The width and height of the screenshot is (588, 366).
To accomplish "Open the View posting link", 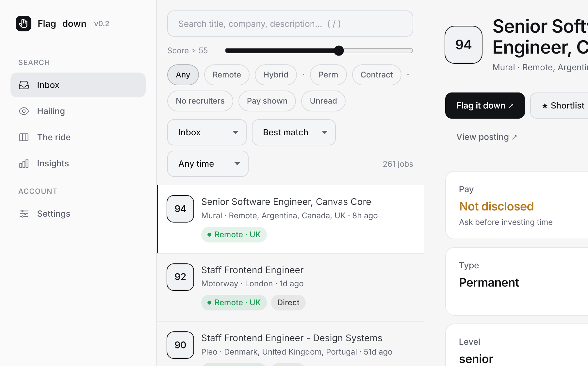I will (486, 137).
